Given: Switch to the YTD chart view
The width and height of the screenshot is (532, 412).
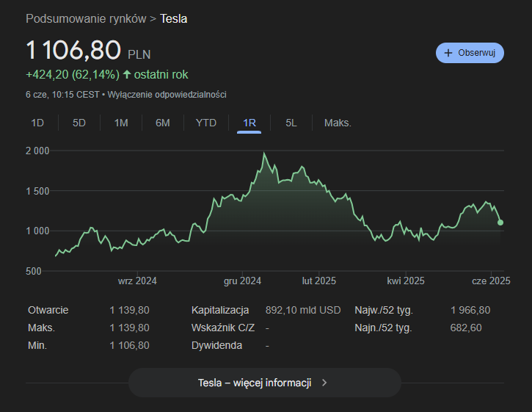Looking at the screenshot, I should click(x=206, y=123).
